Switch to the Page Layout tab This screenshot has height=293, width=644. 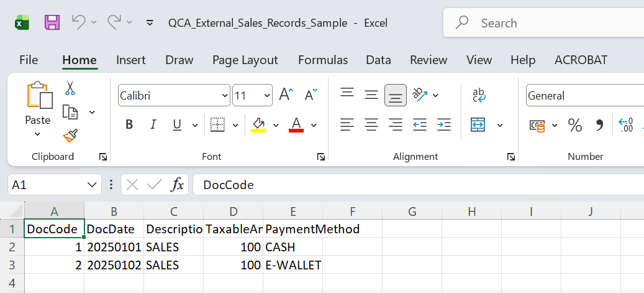click(245, 60)
